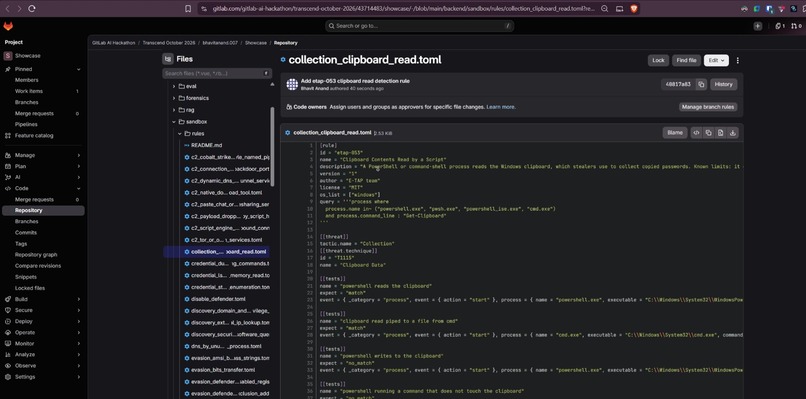Open the vertical ellipsis more actions menu
The width and height of the screenshot is (806, 399).
[738, 60]
